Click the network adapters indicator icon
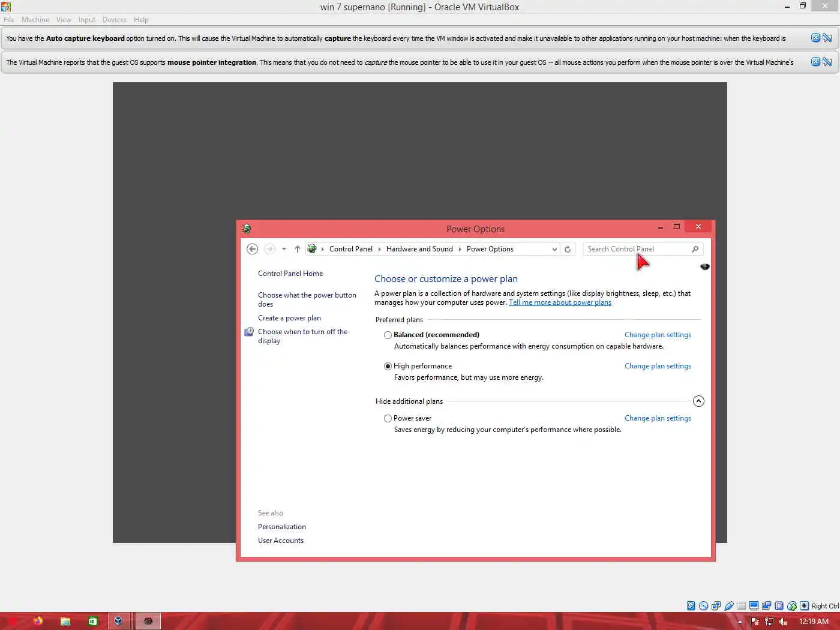 pos(716,606)
